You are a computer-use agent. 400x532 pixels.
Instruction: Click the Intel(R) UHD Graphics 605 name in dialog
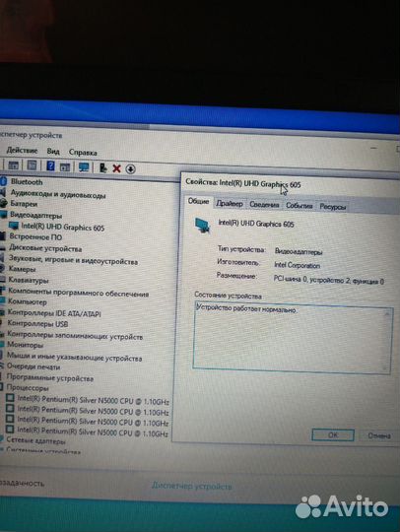pyautogui.click(x=256, y=224)
